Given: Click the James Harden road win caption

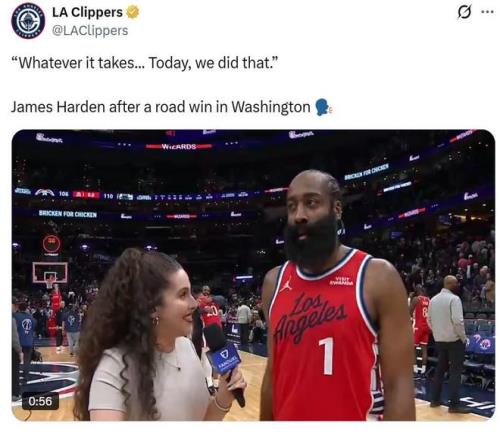Looking at the screenshot, I should [161, 107].
